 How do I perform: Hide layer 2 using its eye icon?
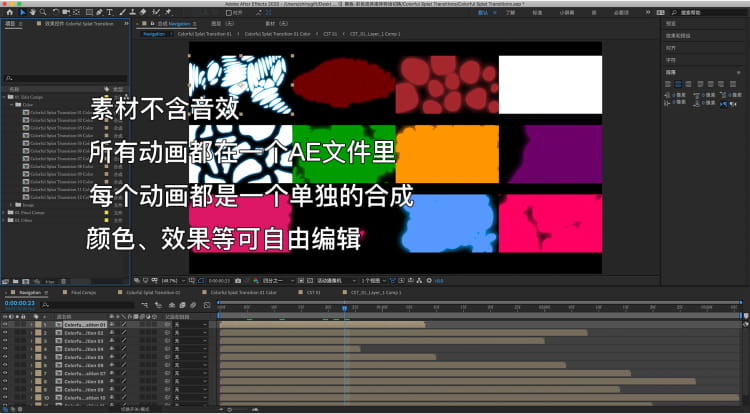[x=5, y=332]
